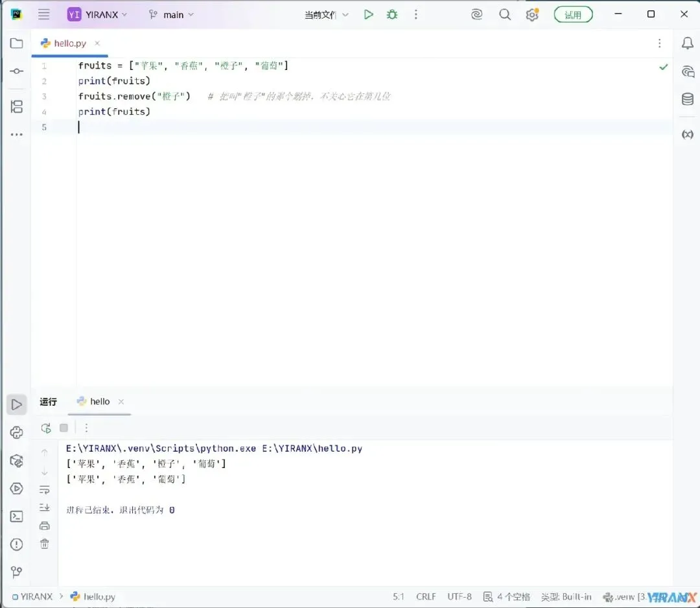Image resolution: width=700 pixels, height=608 pixels.
Task: Open the main branch dropdown
Action: point(171,15)
